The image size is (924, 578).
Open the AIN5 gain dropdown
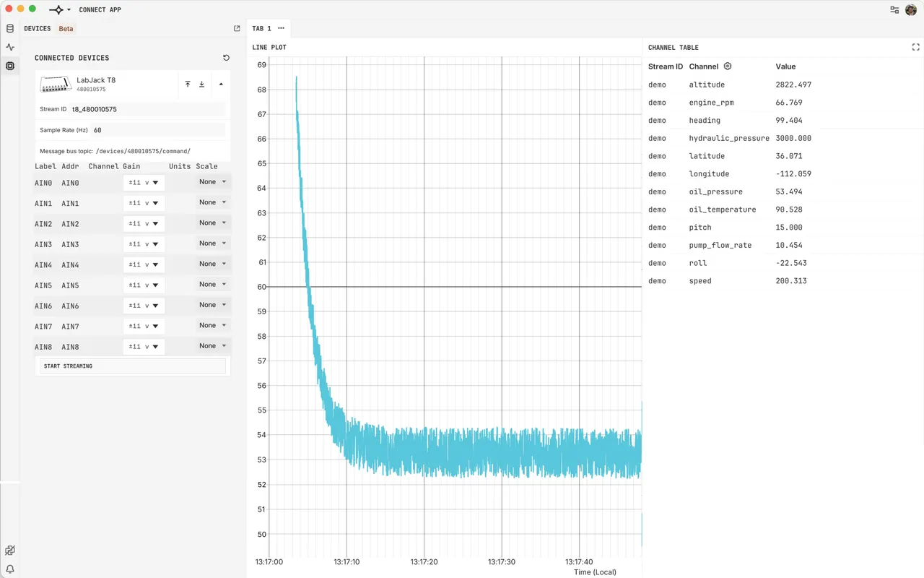[144, 285]
